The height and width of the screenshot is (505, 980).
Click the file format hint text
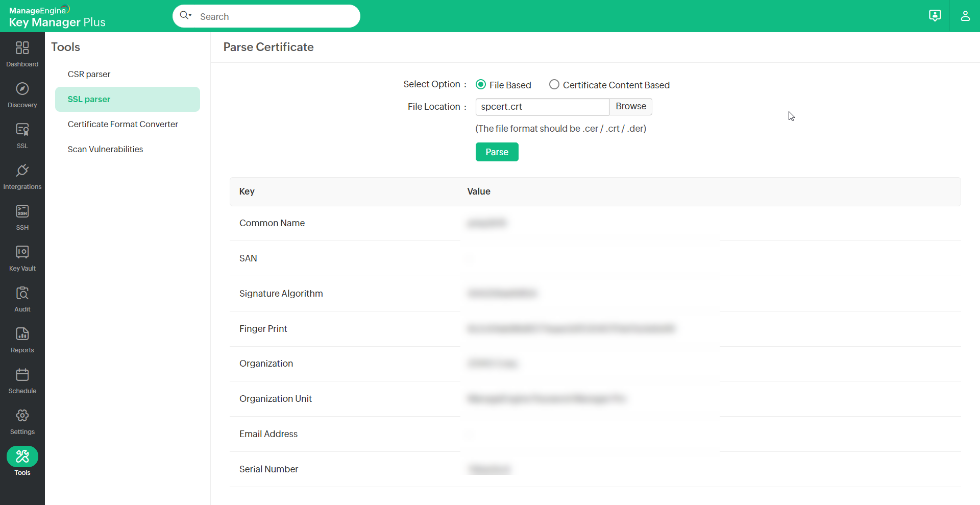[561, 129]
